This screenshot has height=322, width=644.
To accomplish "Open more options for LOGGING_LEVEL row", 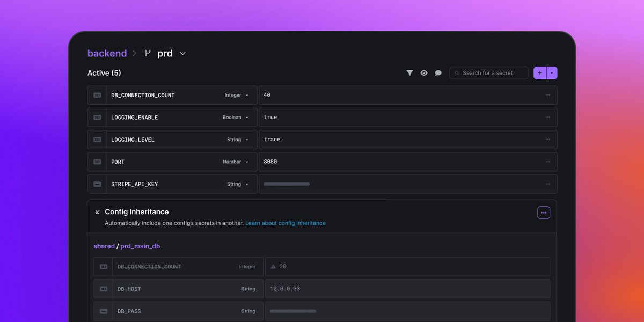I will [547, 140].
